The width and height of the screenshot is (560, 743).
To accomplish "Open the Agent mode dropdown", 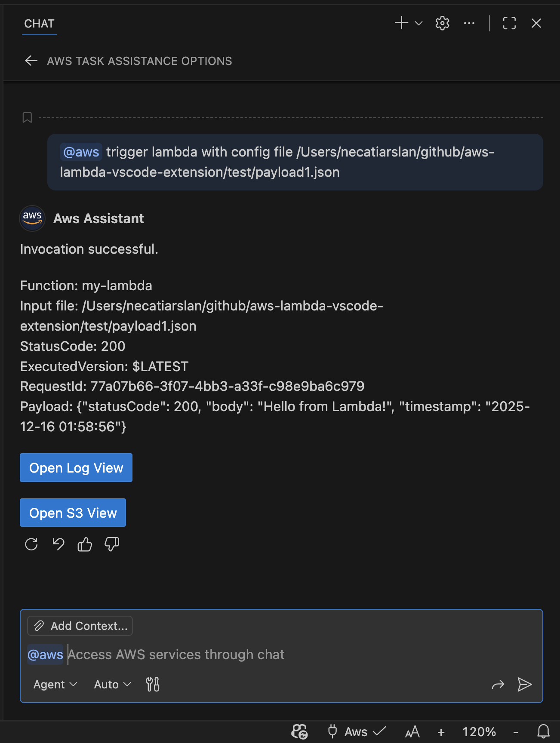I will (x=55, y=684).
